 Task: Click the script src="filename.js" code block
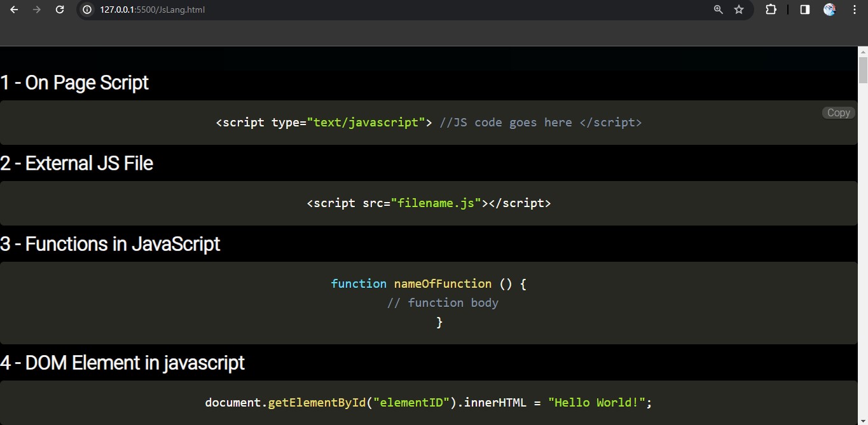[429, 203]
